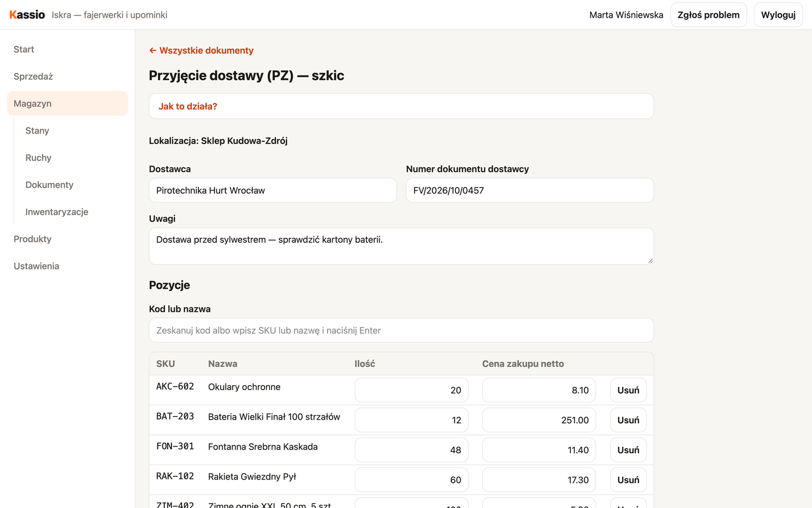Open Inwentaryzacje submenu item

click(73, 212)
